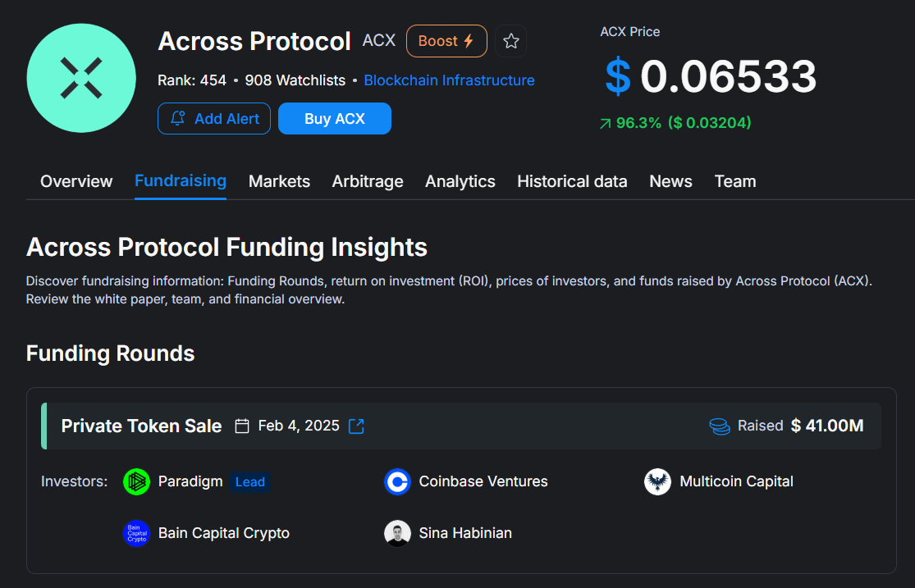Click the Buy ACX button

click(335, 118)
